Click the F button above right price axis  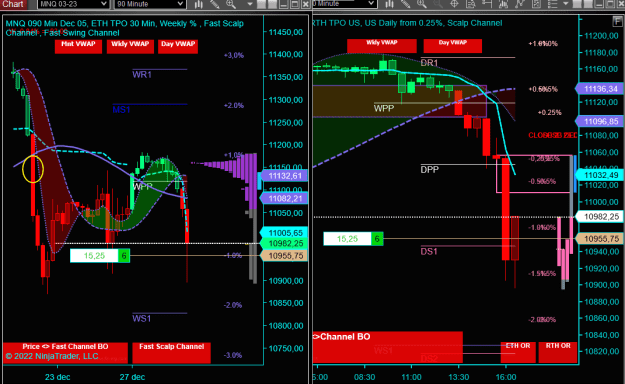(617, 22)
